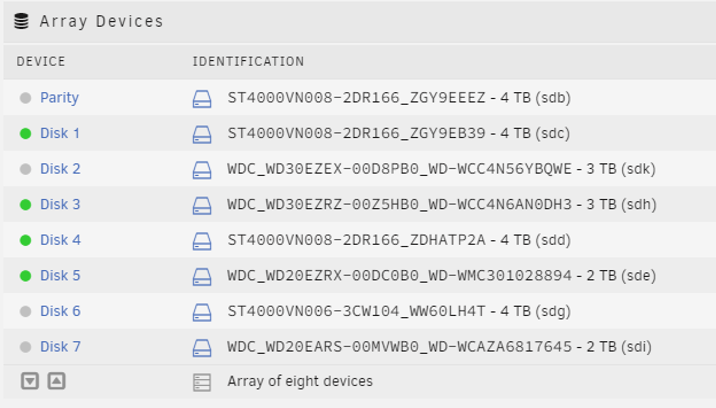Click the Parity drive disk icon
716x408 pixels.
[202, 99]
